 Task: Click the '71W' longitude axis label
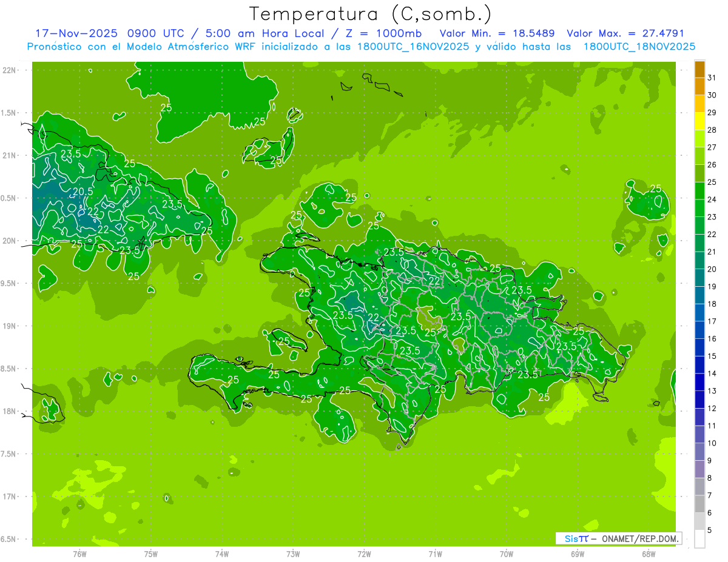[435, 553]
